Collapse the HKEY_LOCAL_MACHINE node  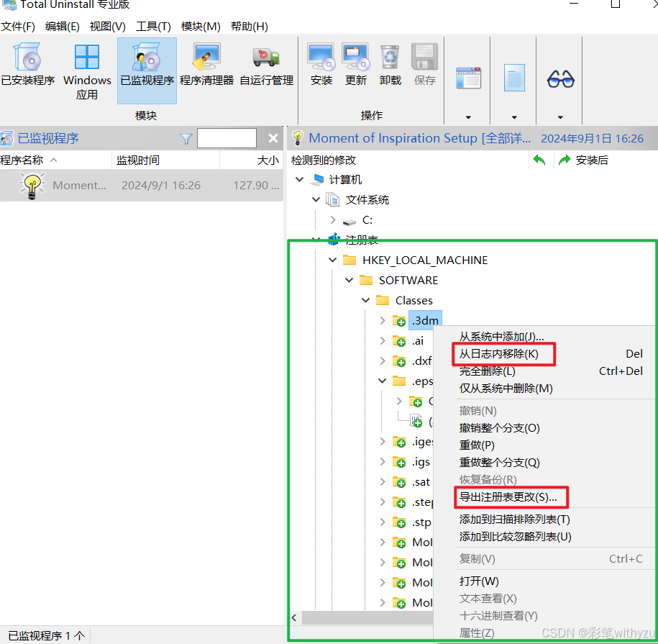click(333, 260)
